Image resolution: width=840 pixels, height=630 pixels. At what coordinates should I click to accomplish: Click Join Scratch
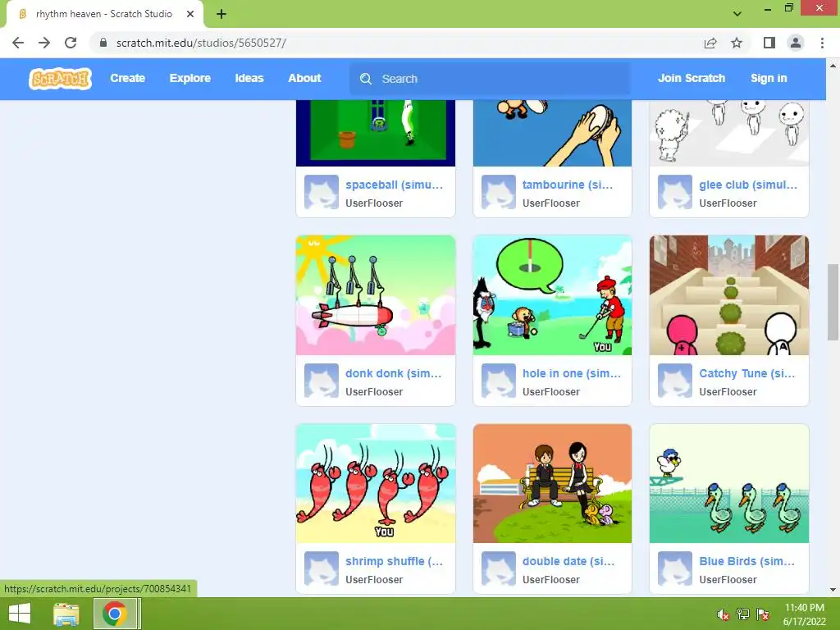[x=692, y=78]
